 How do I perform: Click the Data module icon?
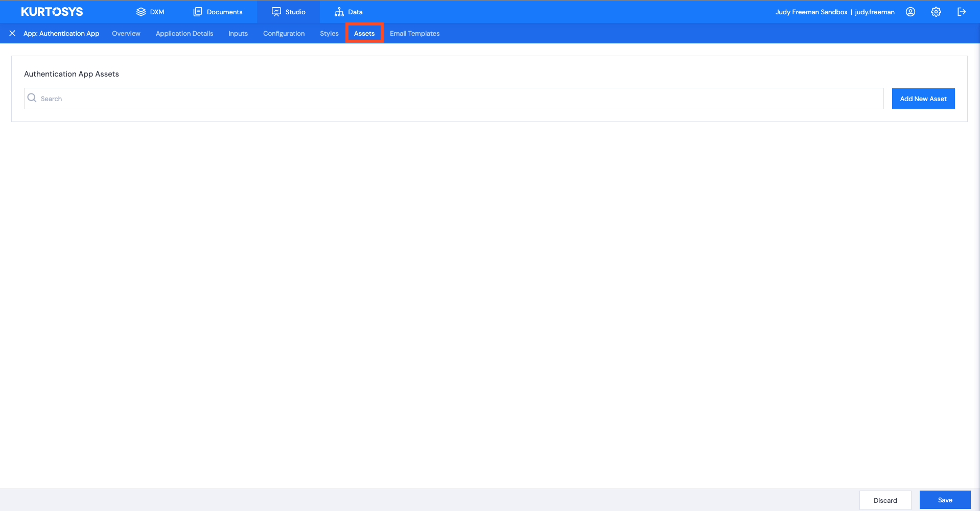pyautogui.click(x=339, y=11)
